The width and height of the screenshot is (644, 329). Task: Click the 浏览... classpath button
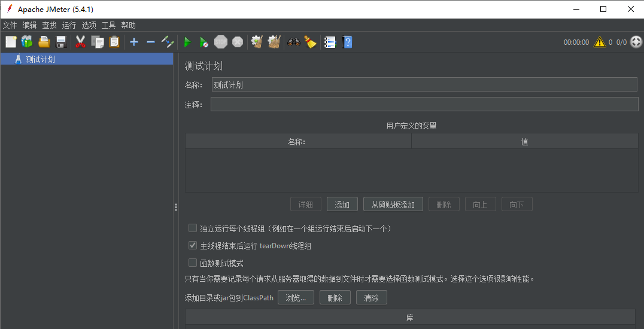[x=296, y=298]
